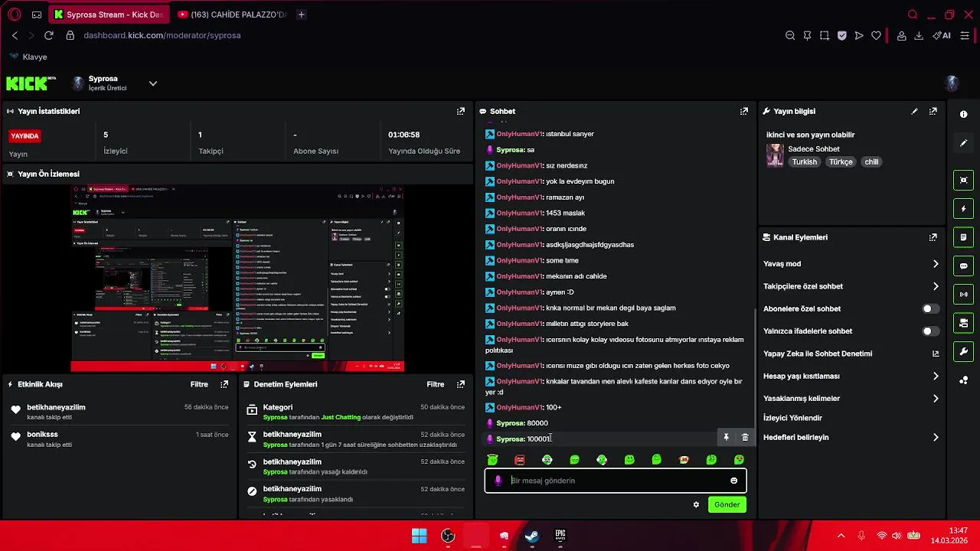The height and width of the screenshot is (551, 980).
Task: Toggle Yalnızca ifadelerle sohbet switch
Action: (x=930, y=331)
